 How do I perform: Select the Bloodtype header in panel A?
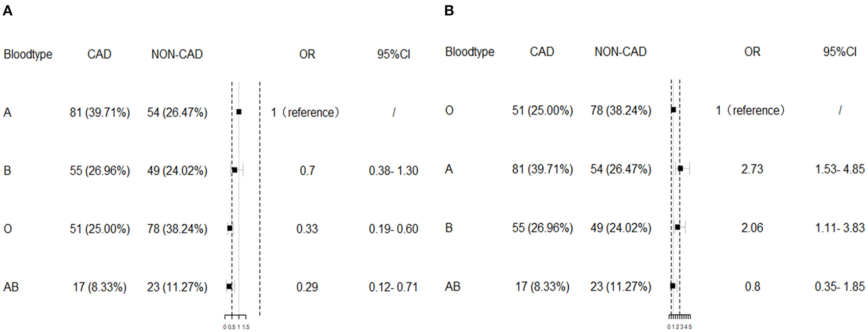(28, 54)
